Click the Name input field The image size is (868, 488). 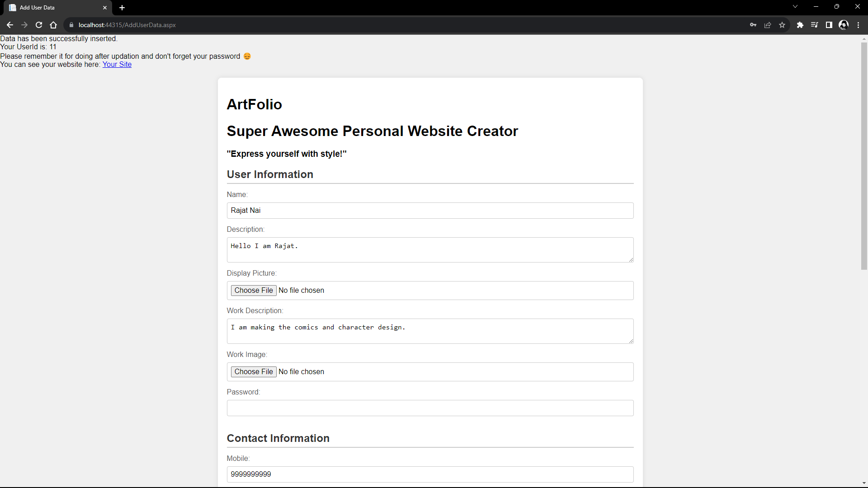point(430,211)
